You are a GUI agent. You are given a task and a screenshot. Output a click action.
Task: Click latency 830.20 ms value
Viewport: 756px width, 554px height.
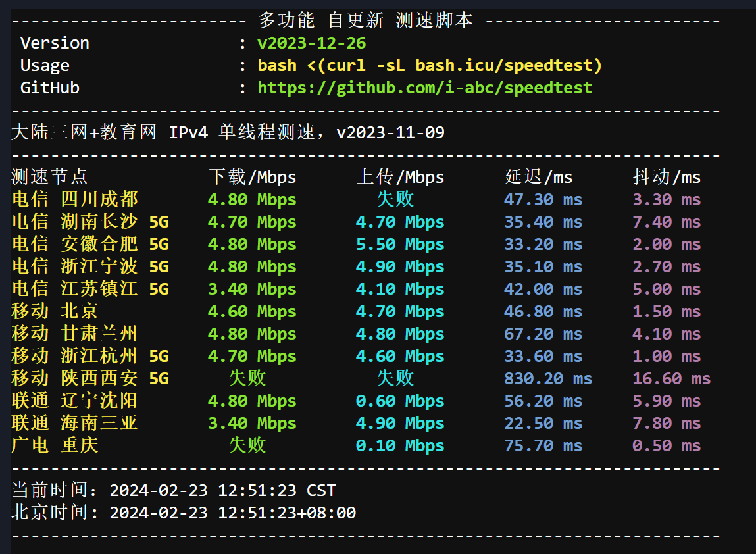coord(548,378)
